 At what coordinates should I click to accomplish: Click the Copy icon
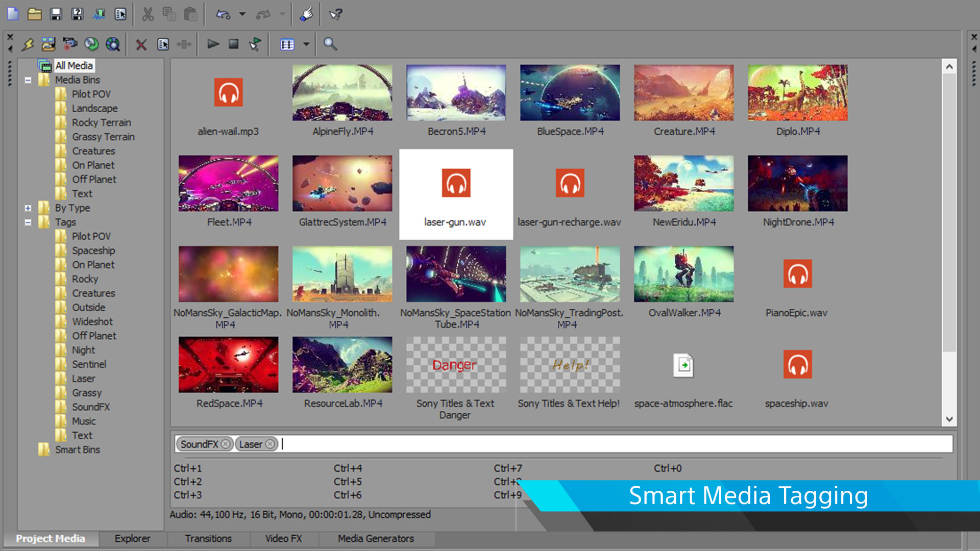pyautogui.click(x=169, y=14)
